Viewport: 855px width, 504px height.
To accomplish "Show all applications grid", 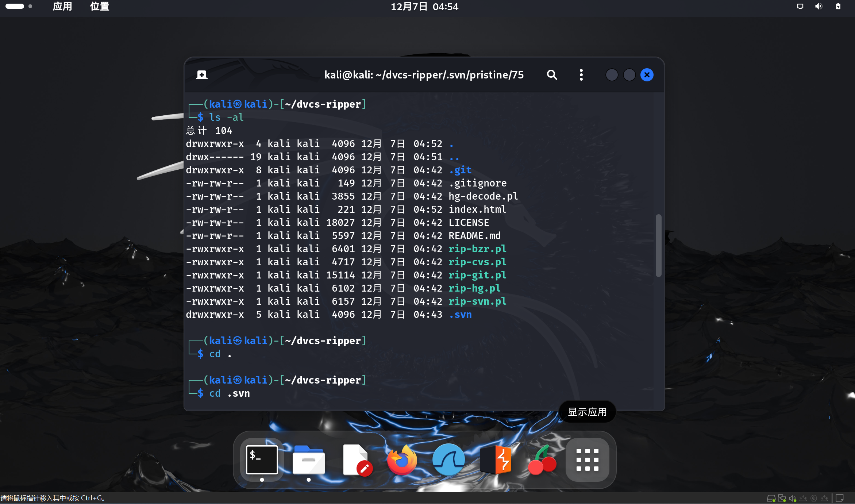I will [587, 459].
